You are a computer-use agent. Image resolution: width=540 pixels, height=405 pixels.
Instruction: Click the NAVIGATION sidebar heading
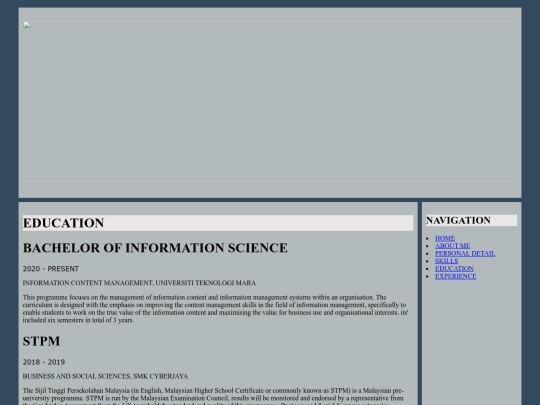point(471,220)
